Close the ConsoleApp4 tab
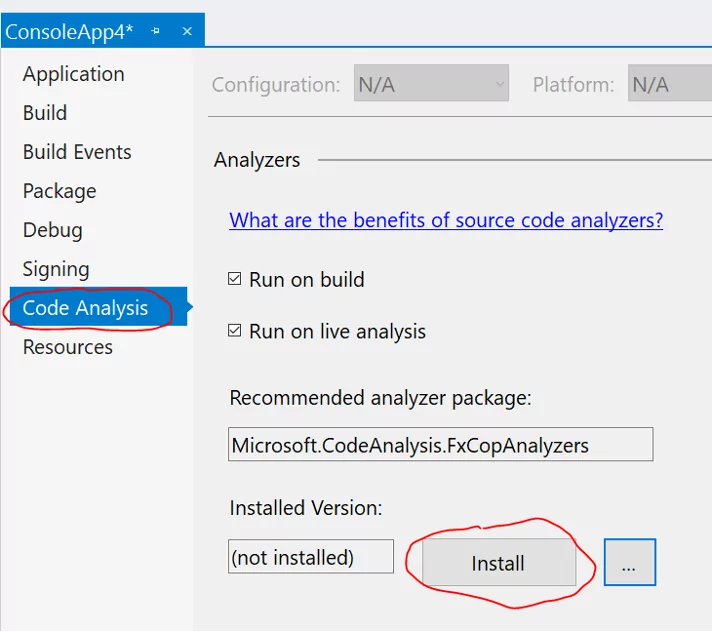712x632 pixels. point(187,31)
